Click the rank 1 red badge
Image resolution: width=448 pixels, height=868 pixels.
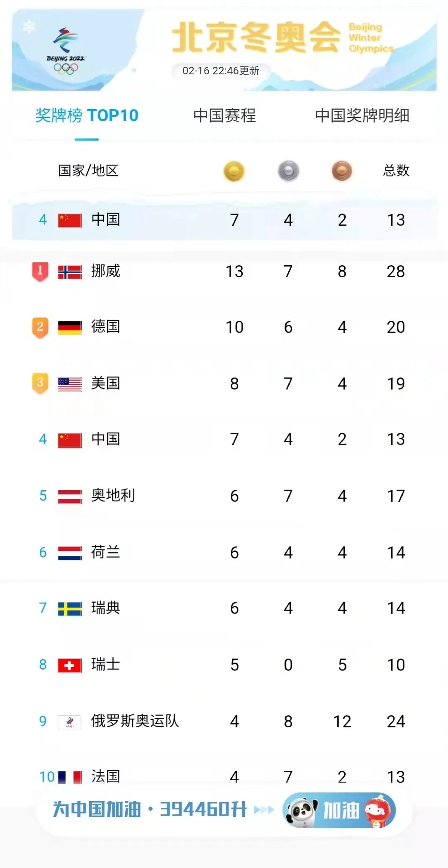tap(40, 272)
